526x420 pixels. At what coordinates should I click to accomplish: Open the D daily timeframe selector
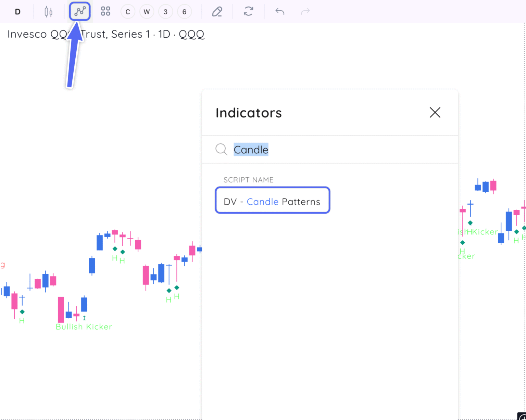(x=17, y=11)
